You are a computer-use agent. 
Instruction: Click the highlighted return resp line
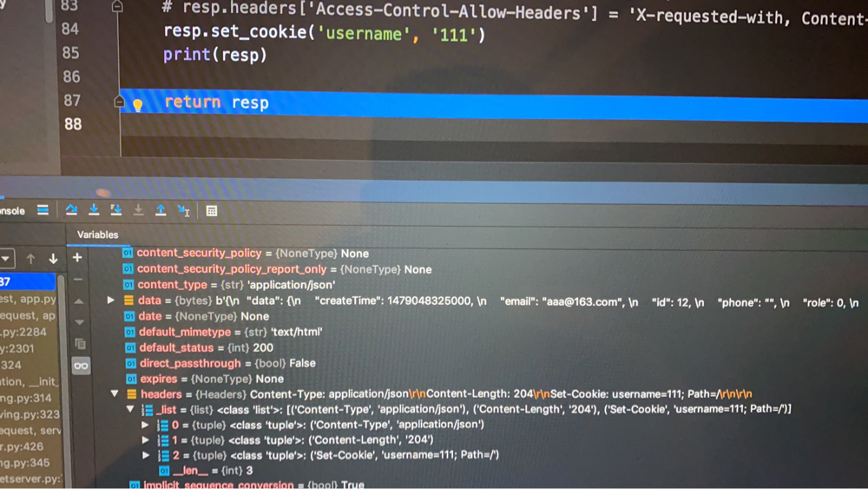494,105
